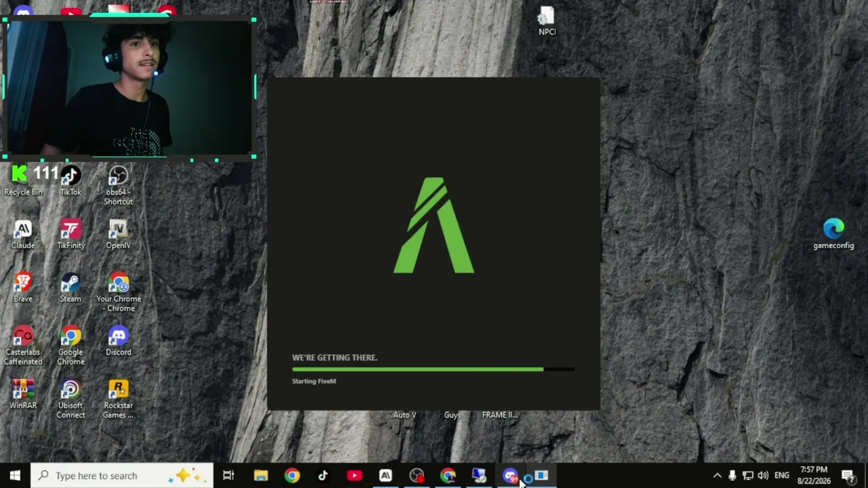Open Task View from the taskbar
Viewport: 868px width, 488px height.
coord(229,476)
